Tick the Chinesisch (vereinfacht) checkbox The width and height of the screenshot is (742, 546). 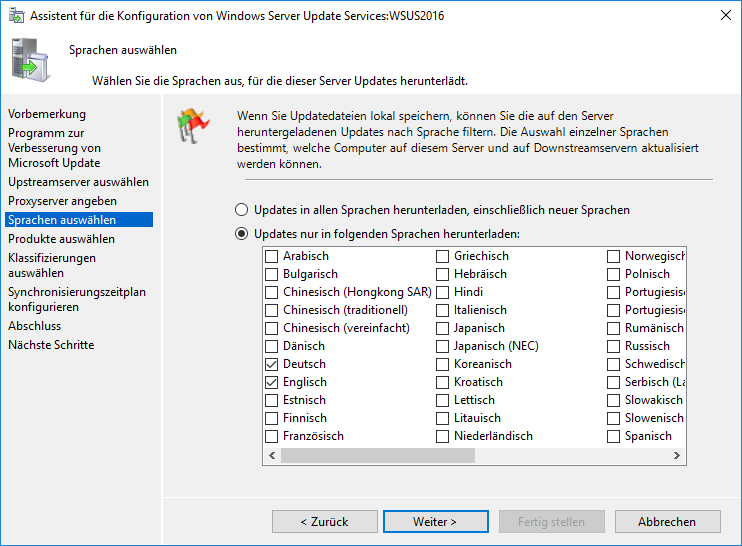tap(272, 328)
